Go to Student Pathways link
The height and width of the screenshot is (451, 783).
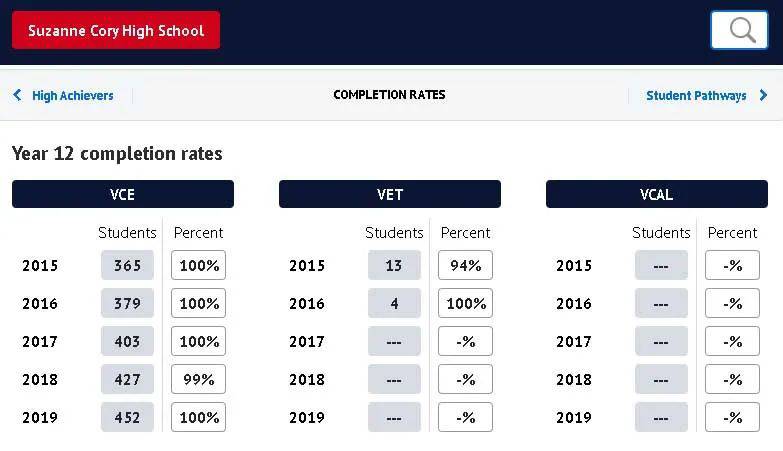coord(696,95)
